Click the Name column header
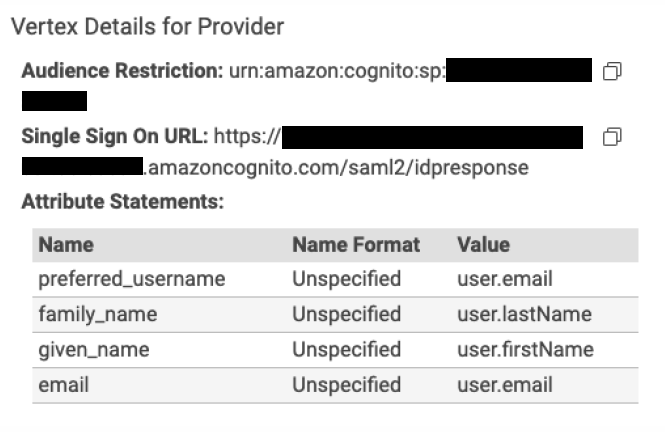Viewport: 665px width, 432px height. pyautogui.click(x=66, y=245)
